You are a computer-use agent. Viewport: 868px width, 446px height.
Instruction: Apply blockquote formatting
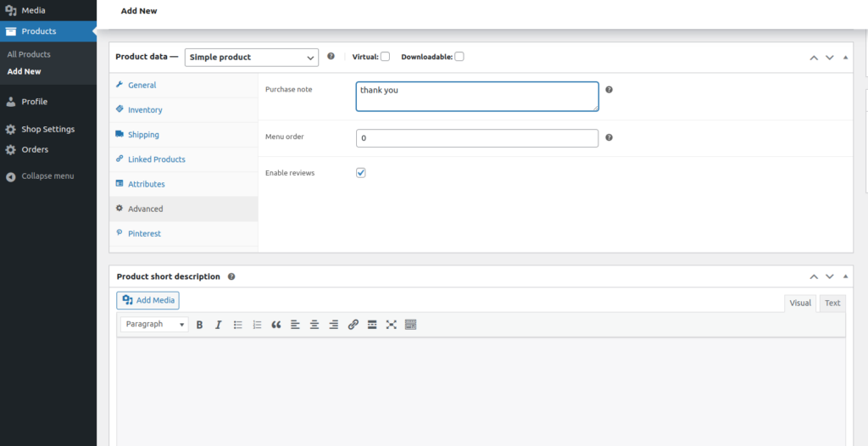pos(276,325)
